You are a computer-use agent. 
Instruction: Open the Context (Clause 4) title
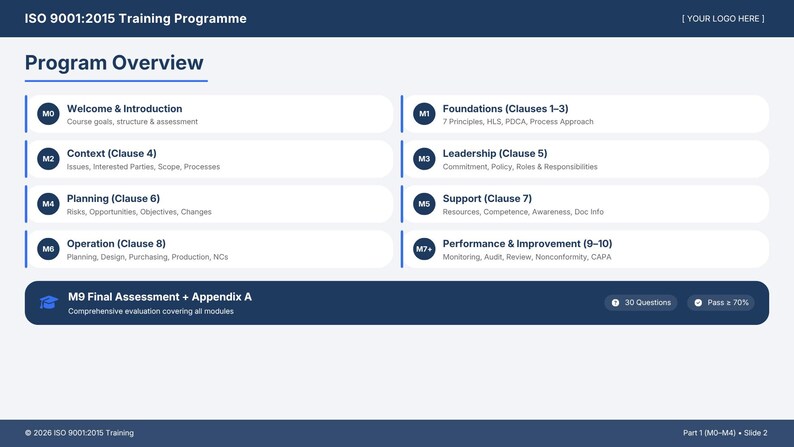point(111,153)
